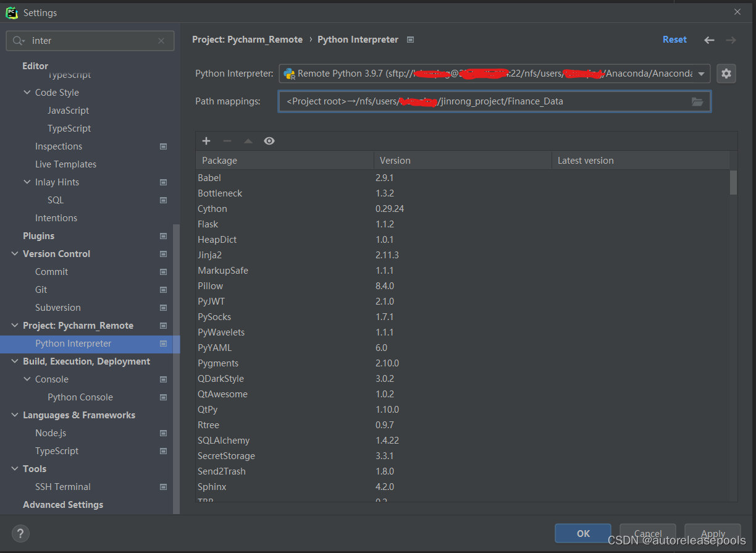Click project scope icon on SQL row
The image size is (756, 553).
click(x=164, y=200)
